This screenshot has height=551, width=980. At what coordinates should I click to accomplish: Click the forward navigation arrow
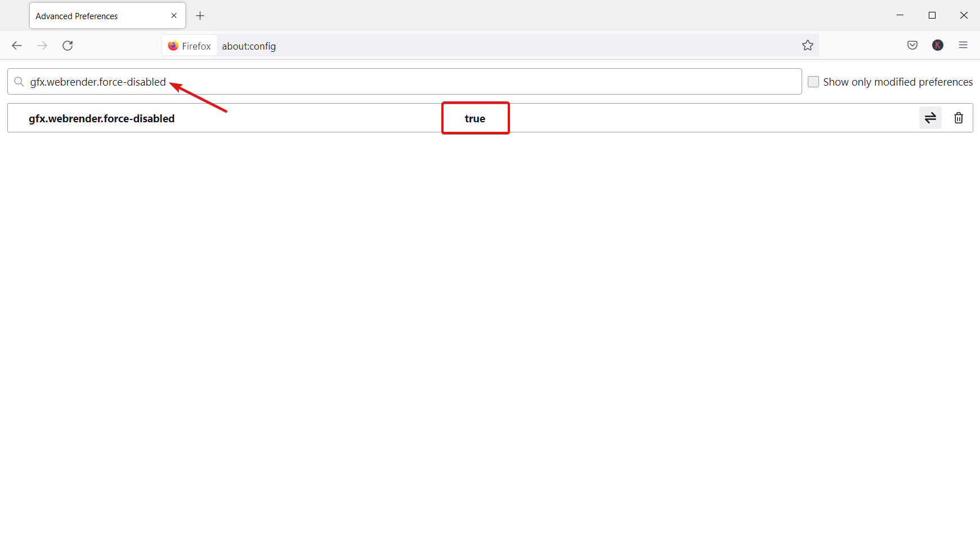[x=42, y=46]
